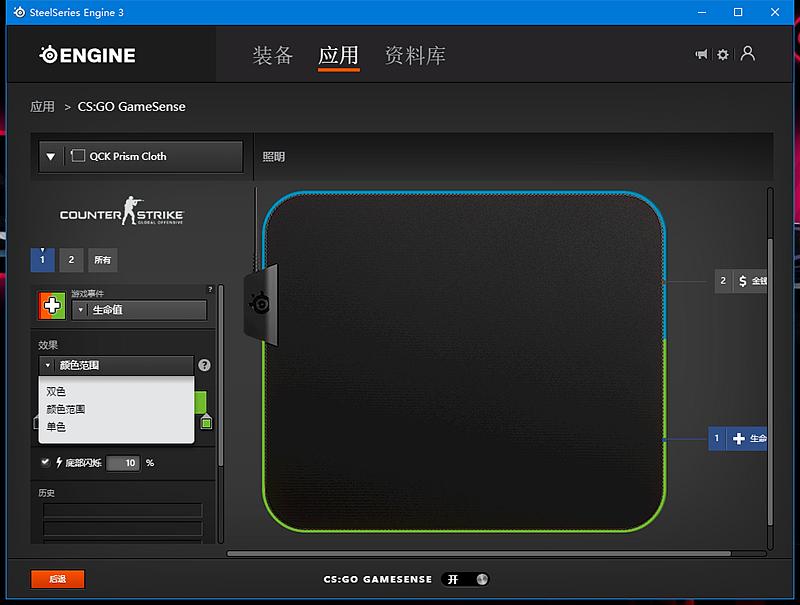The width and height of the screenshot is (800, 605).
Task: Open the settings gear icon
Action: [x=723, y=55]
